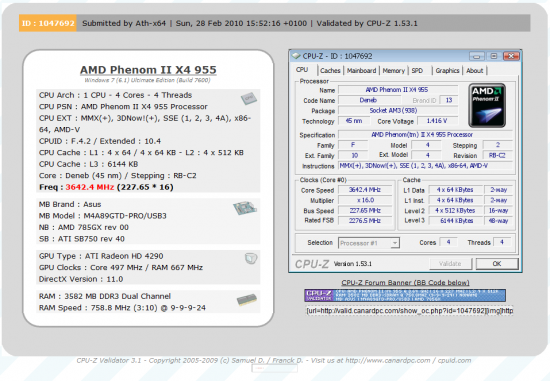Click the L1 Data value 4 x 64 KBytes
Viewport: 550px width, 381px height.
[455, 190]
